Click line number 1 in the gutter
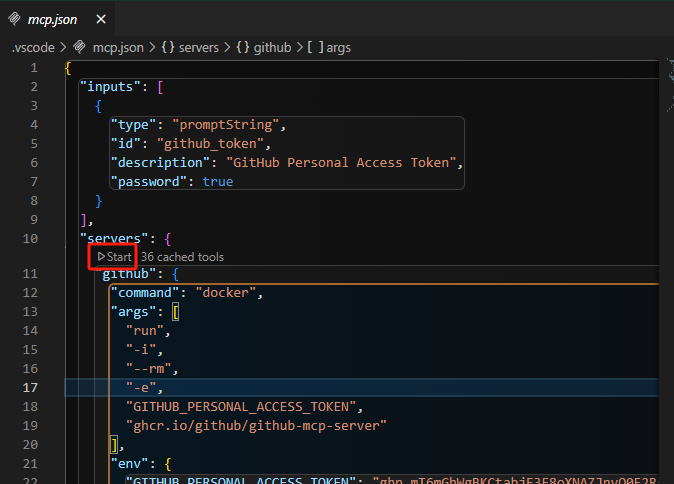Viewport: 674px width, 484px height. click(34, 68)
